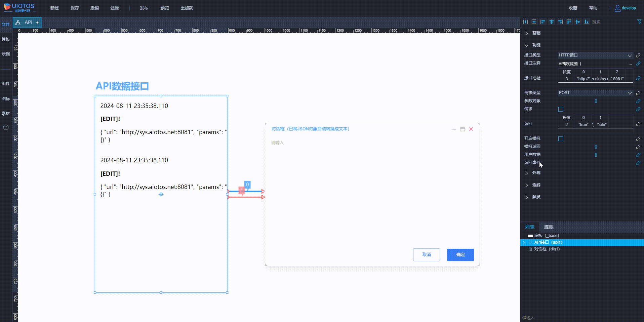
Task: Click the align top edges icon
Action: point(569,22)
